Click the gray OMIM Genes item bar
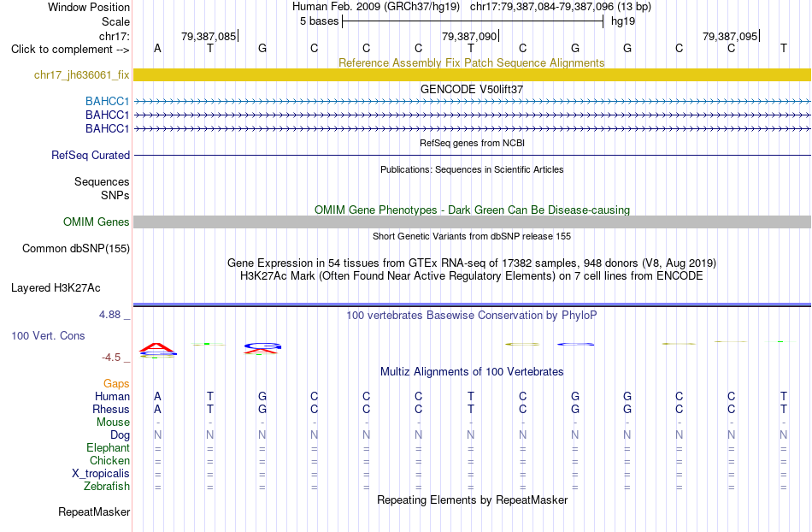This screenshot has width=812, height=532. (x=472, y=222)
